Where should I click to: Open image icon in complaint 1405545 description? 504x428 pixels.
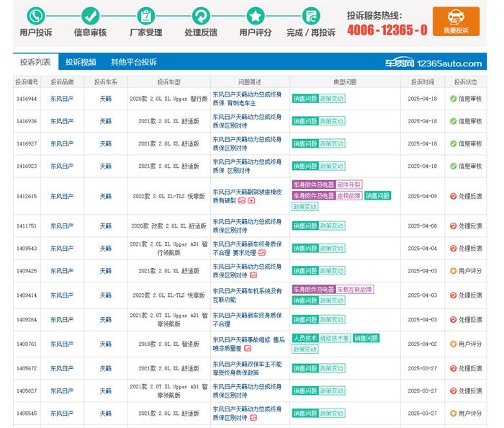[253, 418]
